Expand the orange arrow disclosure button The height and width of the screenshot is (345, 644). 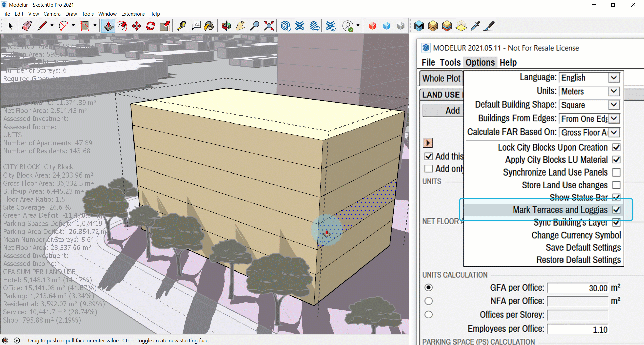428,143
